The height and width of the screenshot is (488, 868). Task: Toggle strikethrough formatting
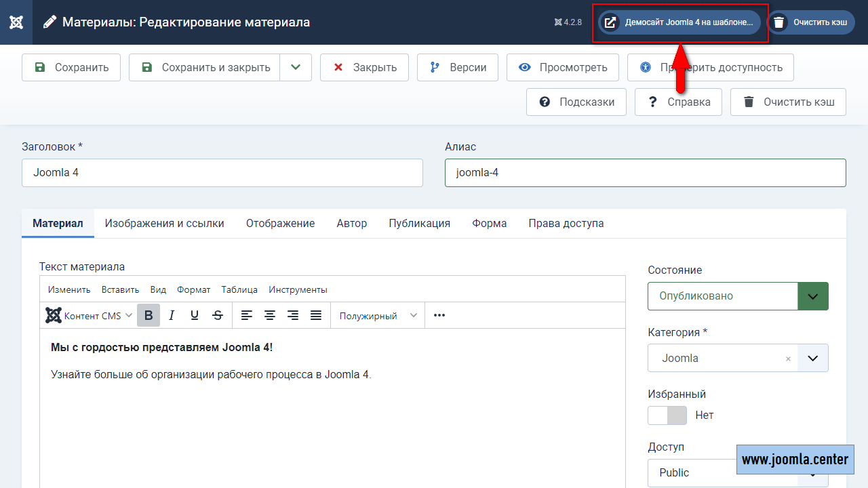[x=218, y=315]
